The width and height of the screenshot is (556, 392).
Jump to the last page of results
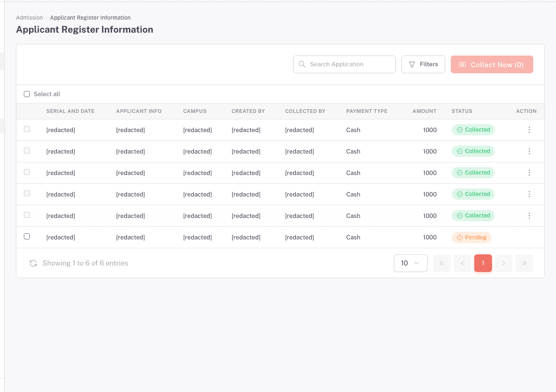524,263
